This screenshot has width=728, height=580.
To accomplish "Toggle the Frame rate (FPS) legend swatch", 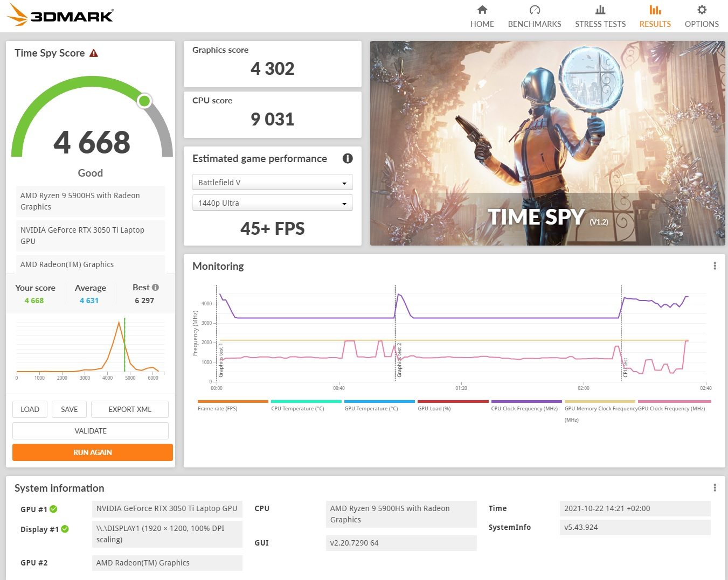I will point(233,401).
